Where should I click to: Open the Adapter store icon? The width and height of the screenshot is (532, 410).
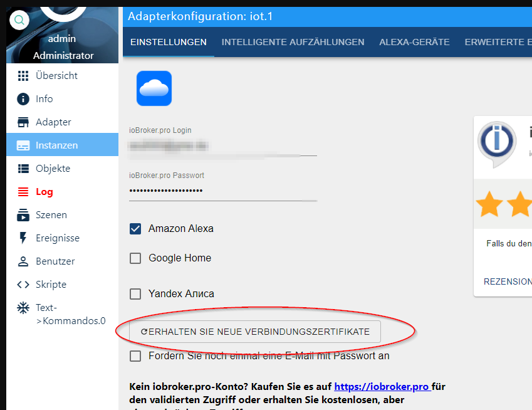pyautogui.click(x=23, y=122)
